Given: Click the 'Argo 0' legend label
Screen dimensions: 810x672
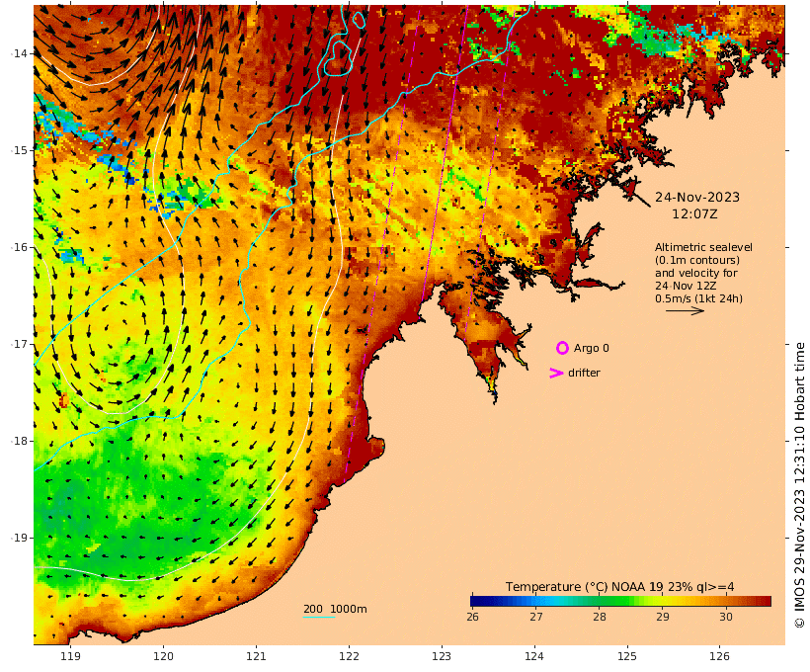Looking at the screenshot, I should click(591, 349).
